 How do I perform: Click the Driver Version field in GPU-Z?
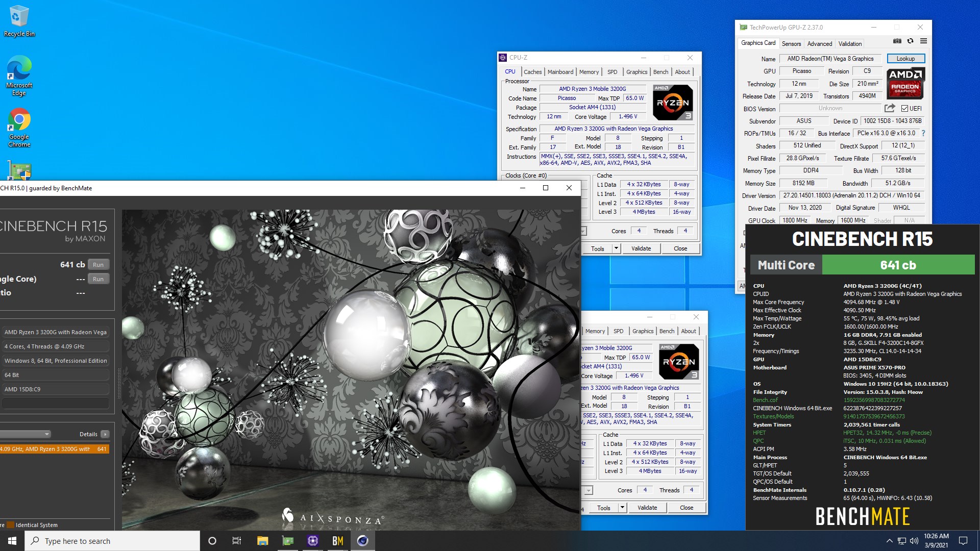(851, 195)
